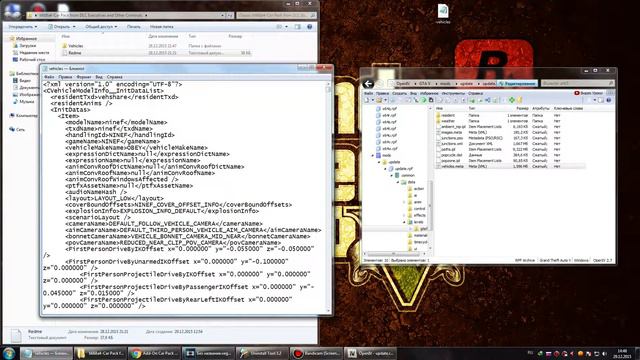The width and height of the screenshot is (640, 360).
Task: Select popcycle.dat in OpenIV file list
Action: [451, 155]
